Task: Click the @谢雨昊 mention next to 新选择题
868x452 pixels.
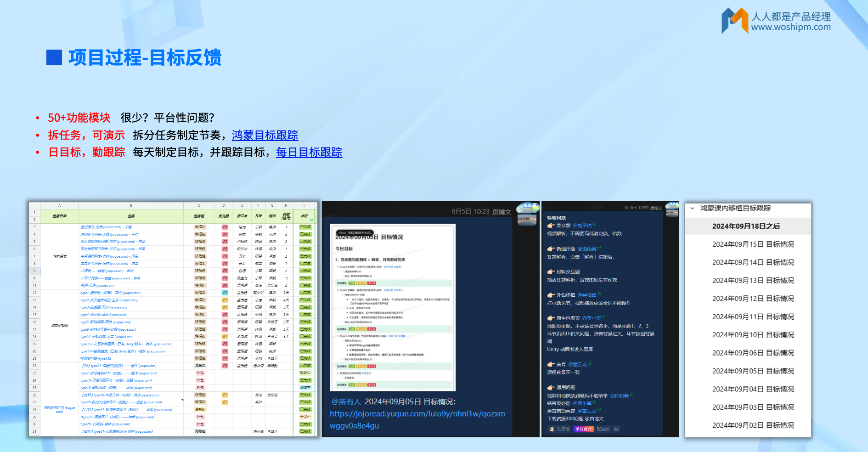Action: (x=587, y=249)
